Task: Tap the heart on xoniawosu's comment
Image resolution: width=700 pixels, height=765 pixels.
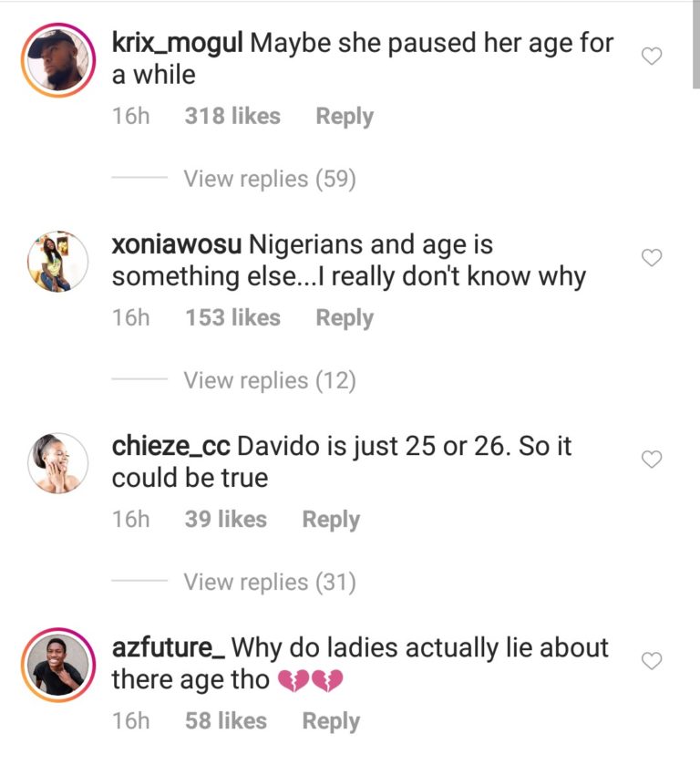Action: [652, 258]
